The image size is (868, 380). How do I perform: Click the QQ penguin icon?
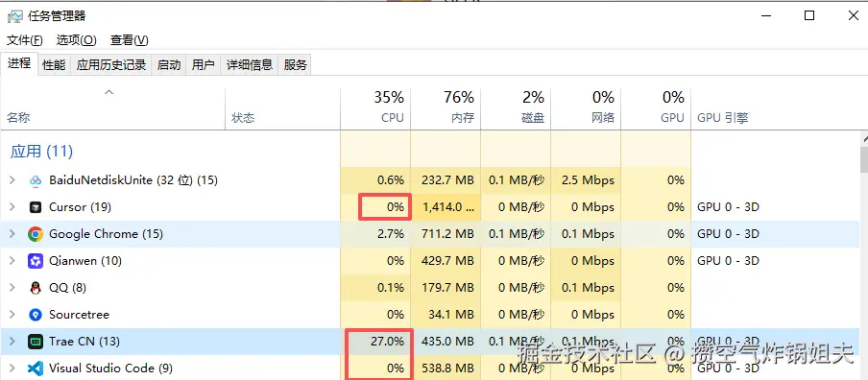tap(35, 288)
